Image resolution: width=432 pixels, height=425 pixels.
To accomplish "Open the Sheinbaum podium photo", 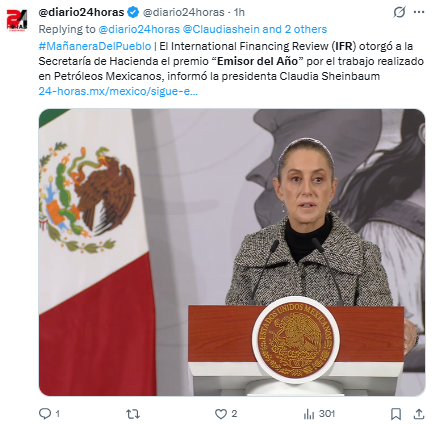I will [232, 252].
